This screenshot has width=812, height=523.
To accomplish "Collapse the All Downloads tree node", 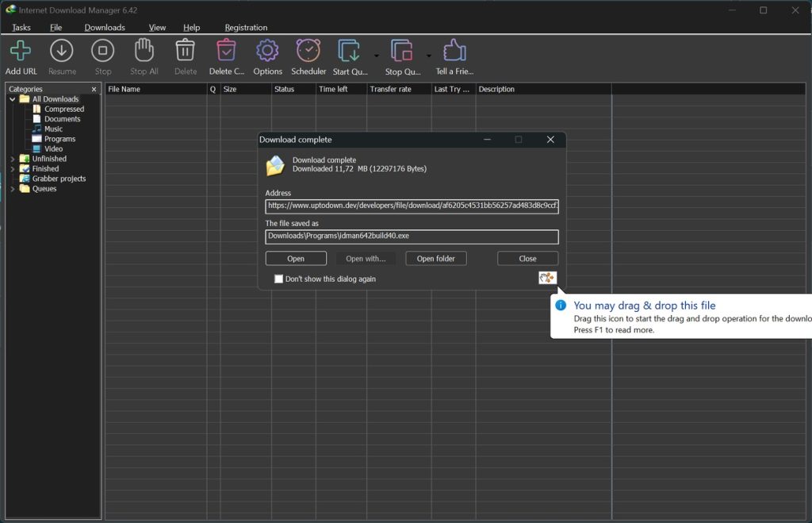I will (x=13, y=99).
